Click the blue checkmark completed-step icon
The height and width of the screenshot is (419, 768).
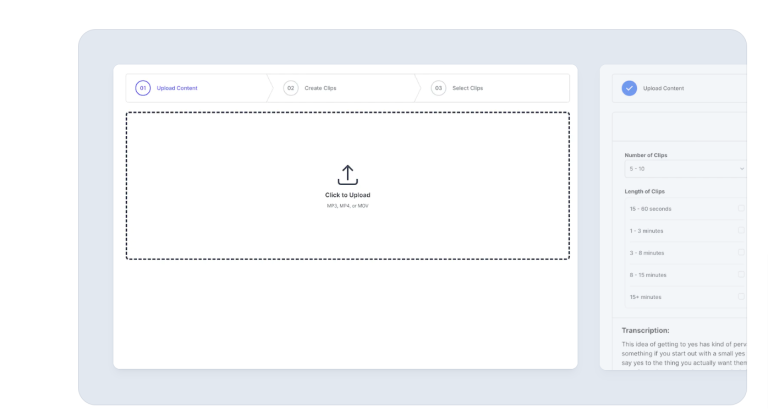click(x=628, y=88)
